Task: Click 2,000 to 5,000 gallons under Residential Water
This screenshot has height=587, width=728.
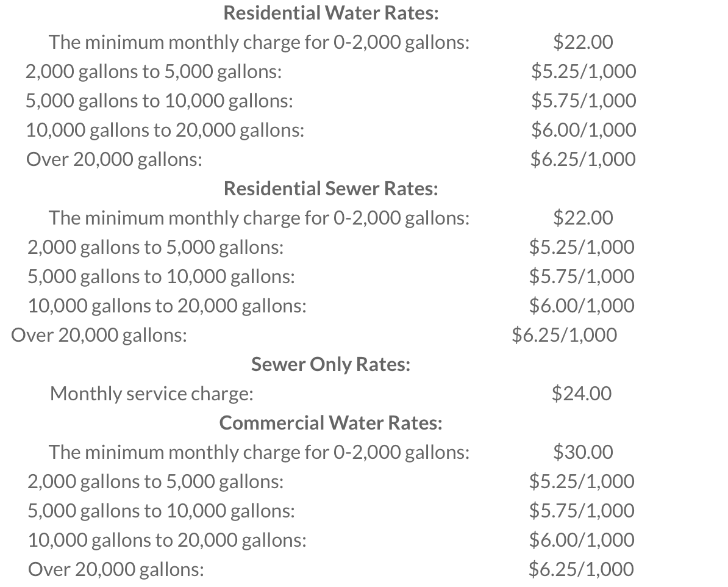Action: 153,71
